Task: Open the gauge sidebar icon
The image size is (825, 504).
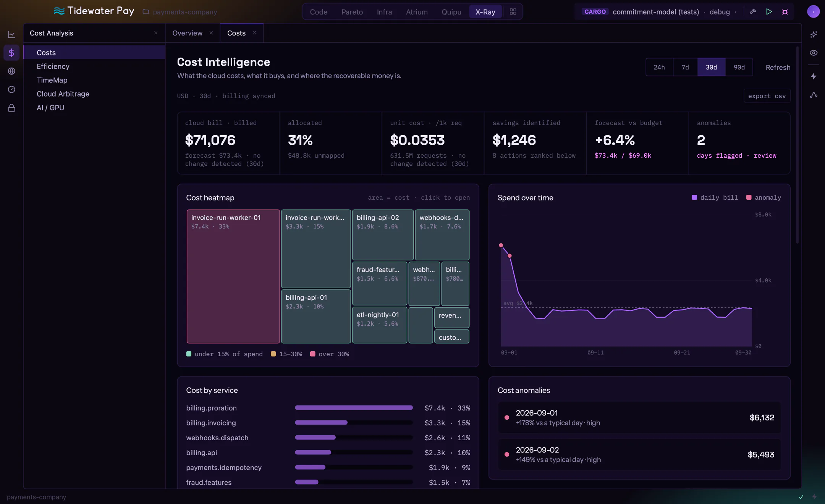Action: tap(11, 89)
